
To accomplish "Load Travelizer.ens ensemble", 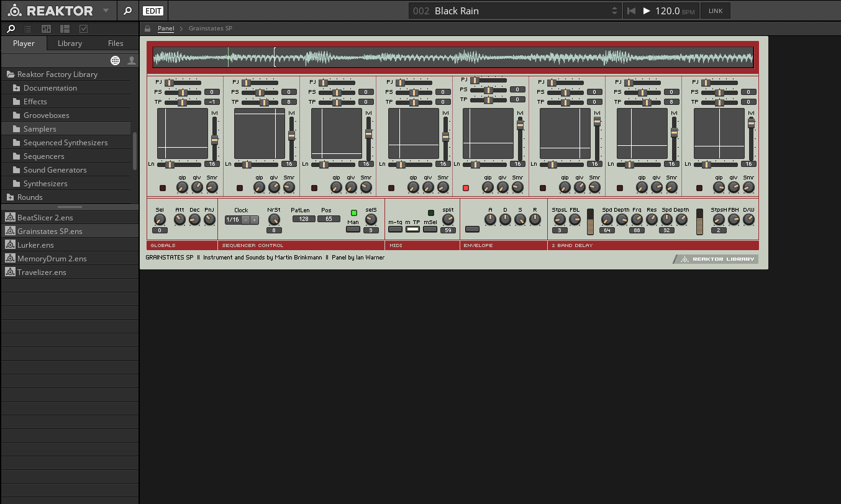I will coord(70,272).
